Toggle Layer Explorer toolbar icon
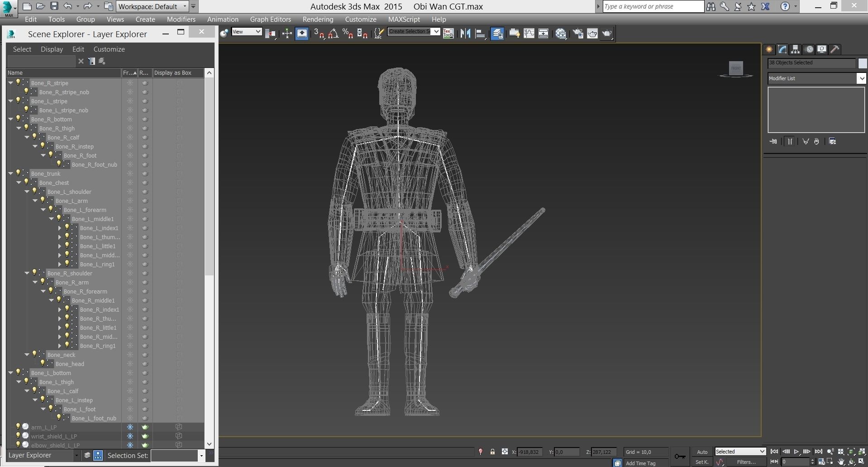The width and height of the screenshot is (868, 467). click(x=497, y=34)
